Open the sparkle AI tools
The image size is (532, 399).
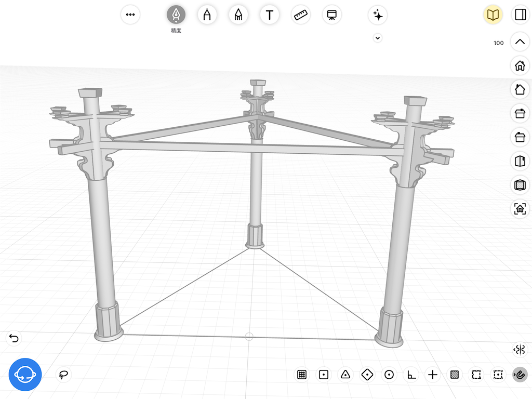tap(378, 15)
